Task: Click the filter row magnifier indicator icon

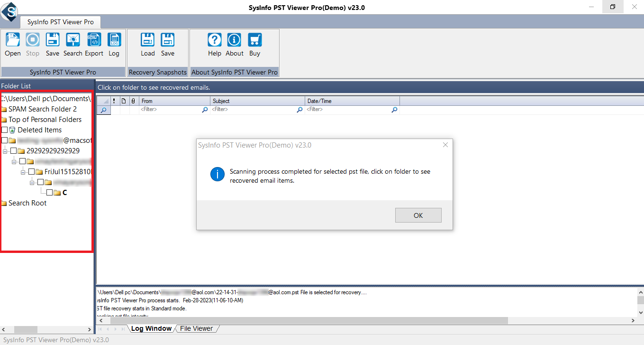Action: pos(103,110)
